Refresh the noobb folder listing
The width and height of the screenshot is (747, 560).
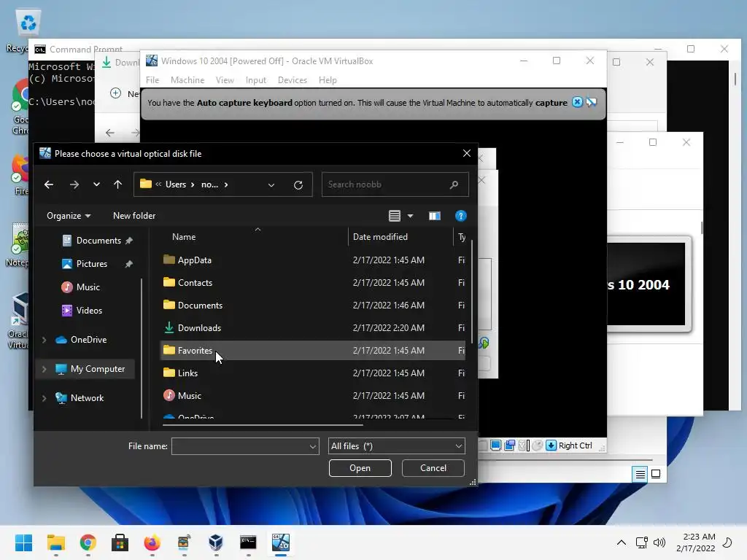(x=298, y=184)
